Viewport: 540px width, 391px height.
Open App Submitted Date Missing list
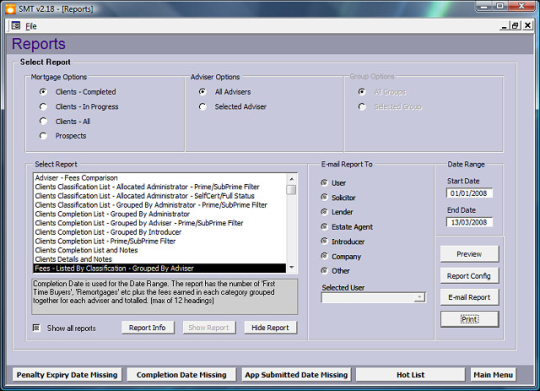point(296,375)
